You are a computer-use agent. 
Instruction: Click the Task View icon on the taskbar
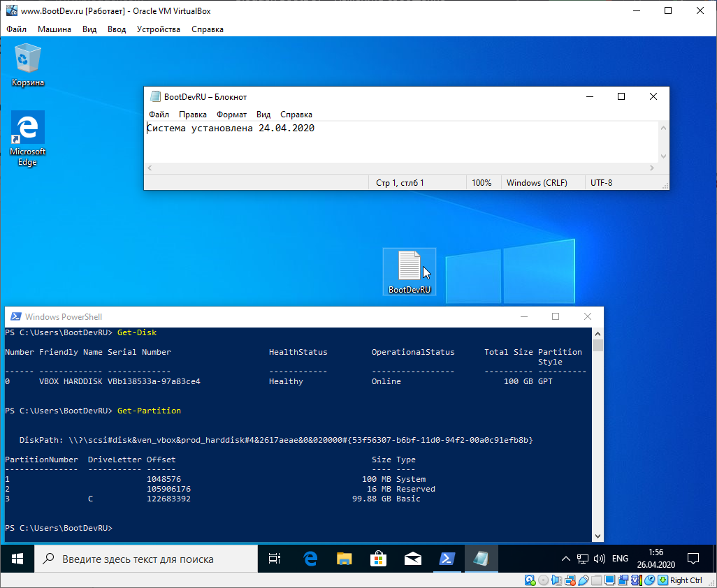click(273, 559)
